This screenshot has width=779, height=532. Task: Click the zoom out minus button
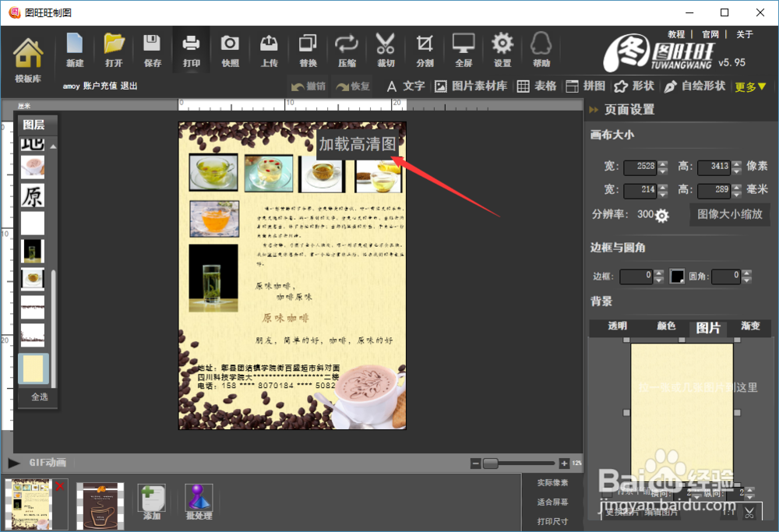pyautogui.click(x=475, y=463)
